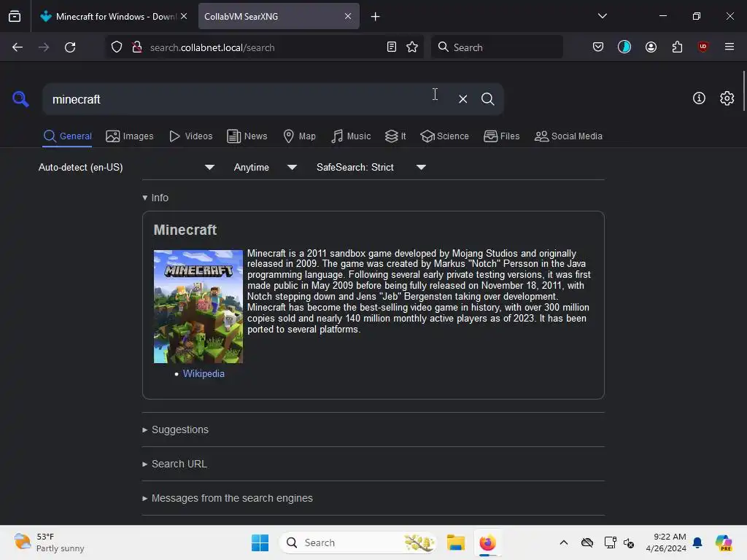Viewport: 747px width, 560px height.
Task: Focus the minecraft search input field
Action: 248,99
